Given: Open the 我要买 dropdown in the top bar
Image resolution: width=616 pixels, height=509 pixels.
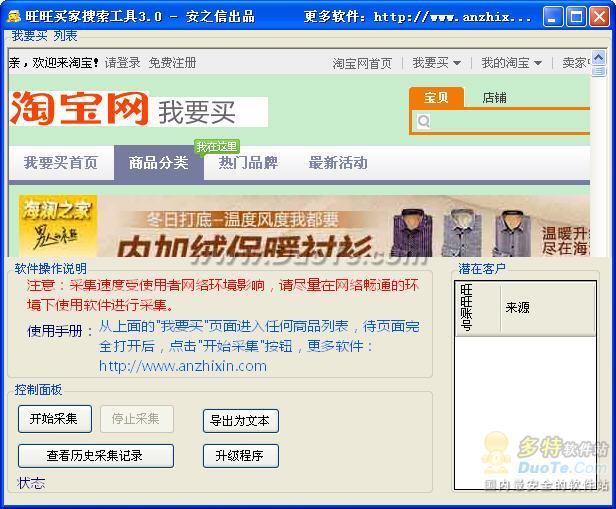Looking at the screenshot, I should (x=436, y=63).
